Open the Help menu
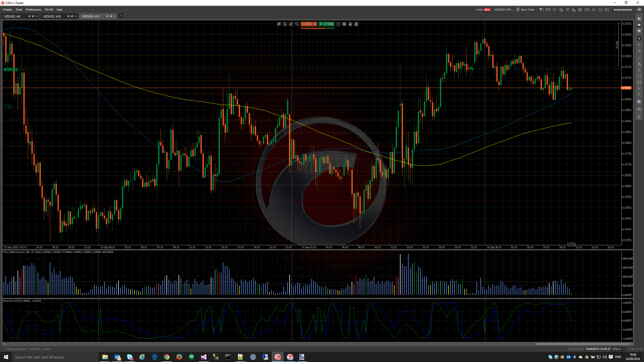The image size is (644, 362). coord(59,10)
